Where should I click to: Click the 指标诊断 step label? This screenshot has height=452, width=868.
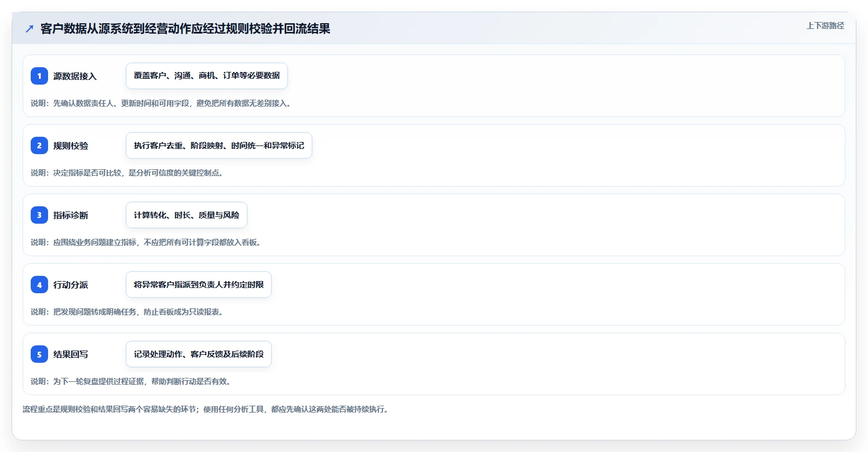pyautogui.click(x=71, y=215)
